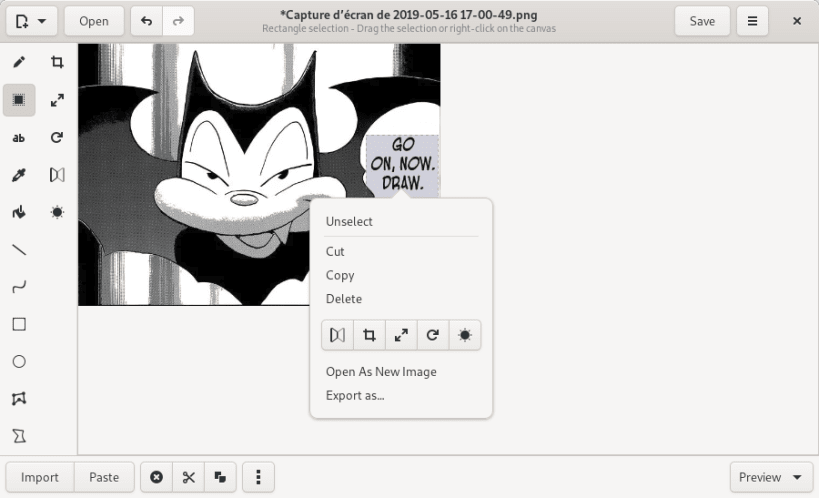Scale the selection from the context menu
The image size is (819, 498).
coord(401,335)
